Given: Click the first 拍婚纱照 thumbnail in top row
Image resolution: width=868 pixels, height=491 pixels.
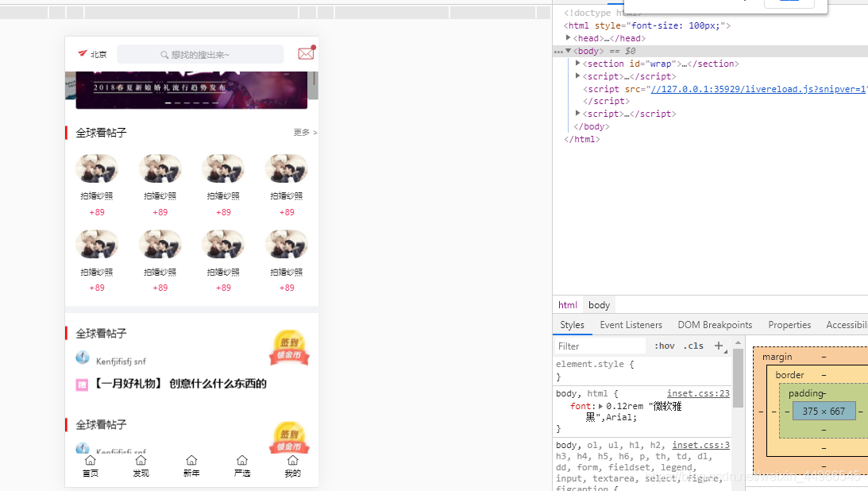Looking at the screenshot, I should click(97, 169).
